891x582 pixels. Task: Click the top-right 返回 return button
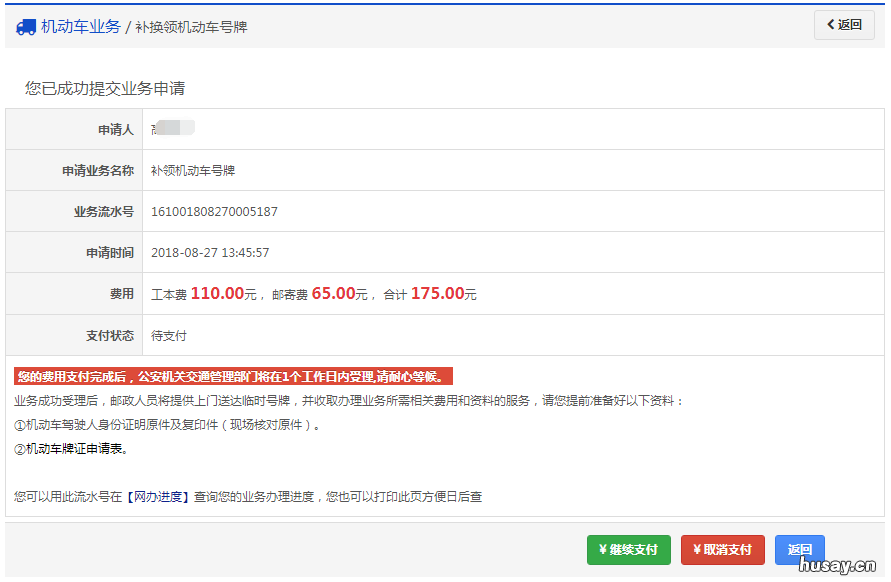point(844,24)
